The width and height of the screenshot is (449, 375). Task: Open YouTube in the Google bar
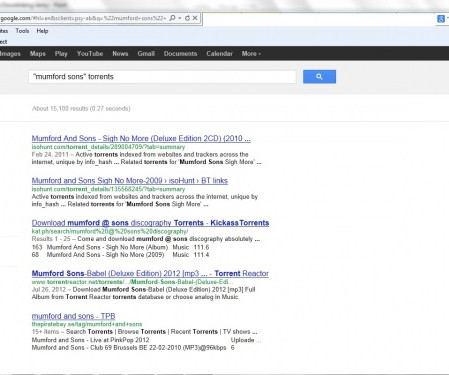click(x=90, y=54)
